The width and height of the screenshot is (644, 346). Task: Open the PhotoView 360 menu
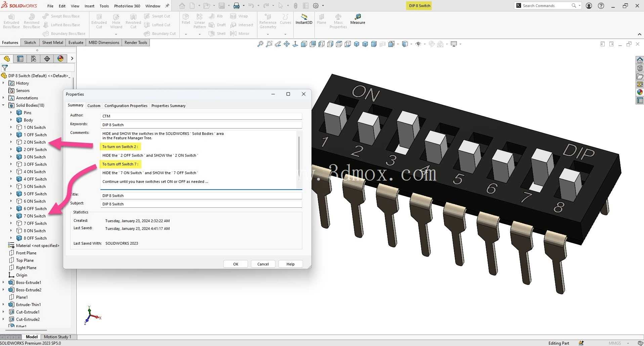click(127, 6)
